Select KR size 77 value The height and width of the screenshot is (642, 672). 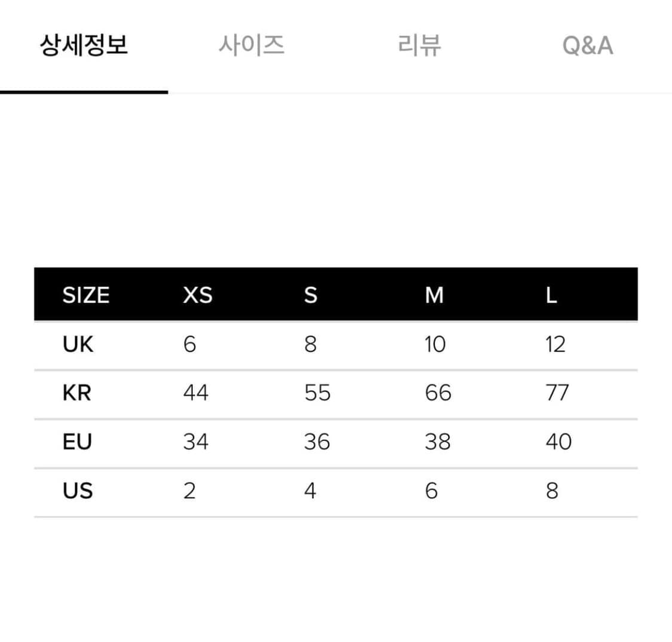click(x=557, y=393)
